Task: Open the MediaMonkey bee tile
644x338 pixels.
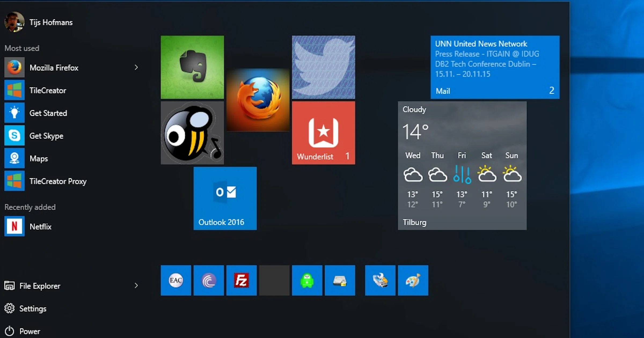Action: [x=192, y=133]
